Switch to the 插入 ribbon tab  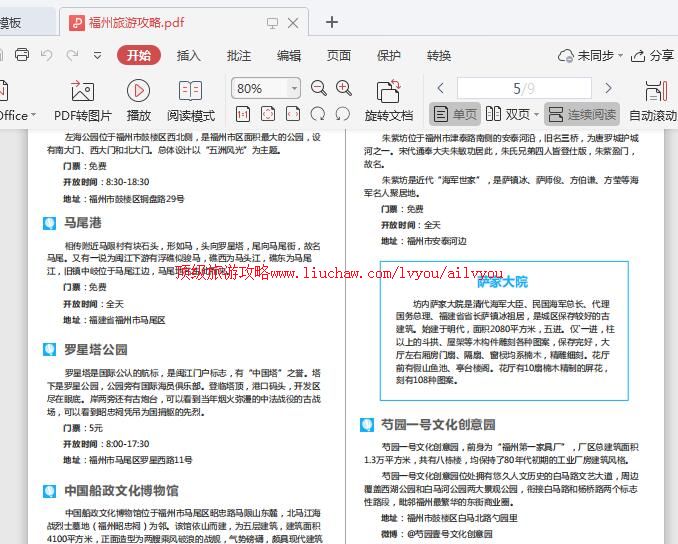coord(189,56)
